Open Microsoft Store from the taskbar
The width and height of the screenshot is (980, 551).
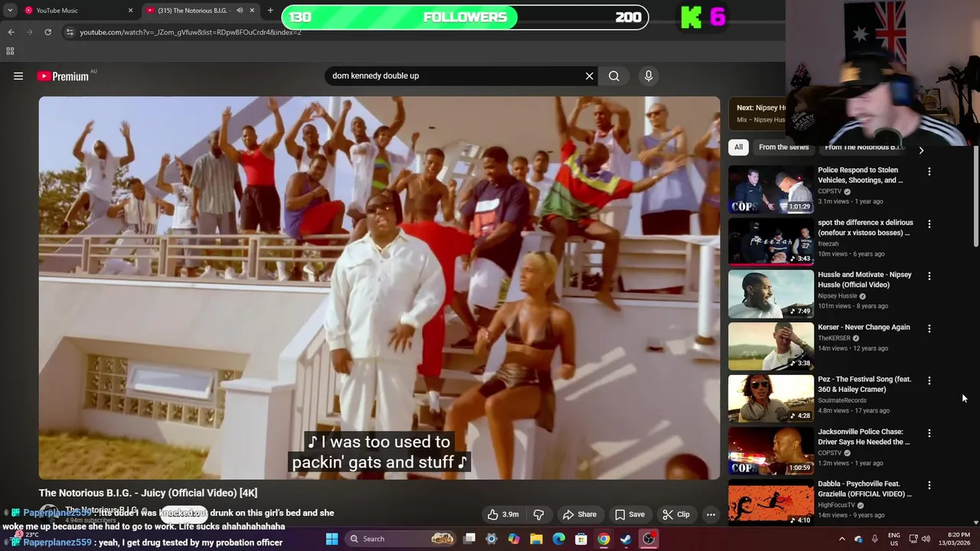pyautogui.click(x=581, y=539)
